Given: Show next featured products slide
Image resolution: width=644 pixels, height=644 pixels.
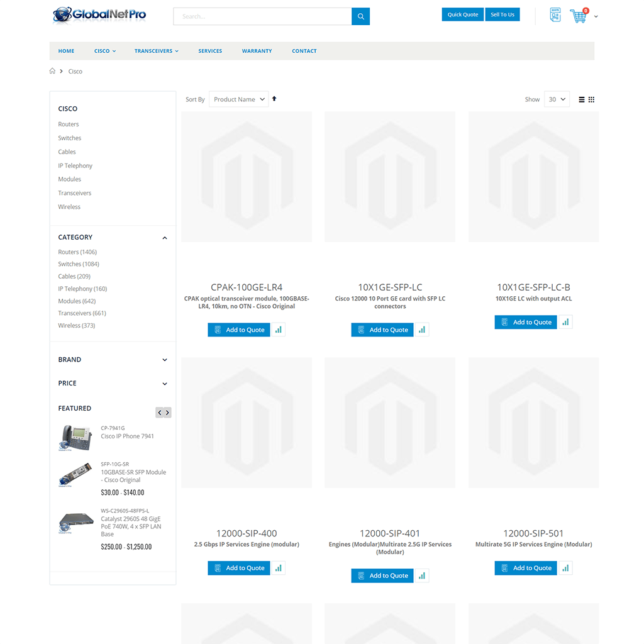Looking at the screenshot, I should [167, 413].
